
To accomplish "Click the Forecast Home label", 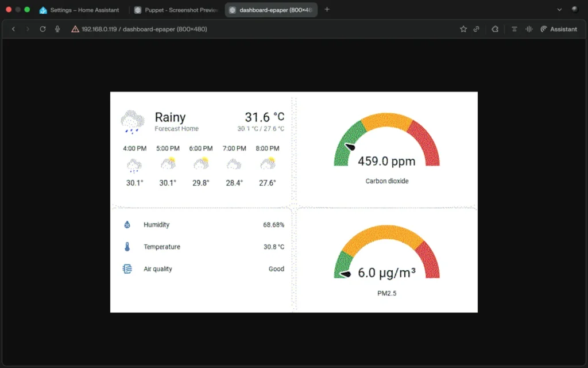I will (177, 128).
